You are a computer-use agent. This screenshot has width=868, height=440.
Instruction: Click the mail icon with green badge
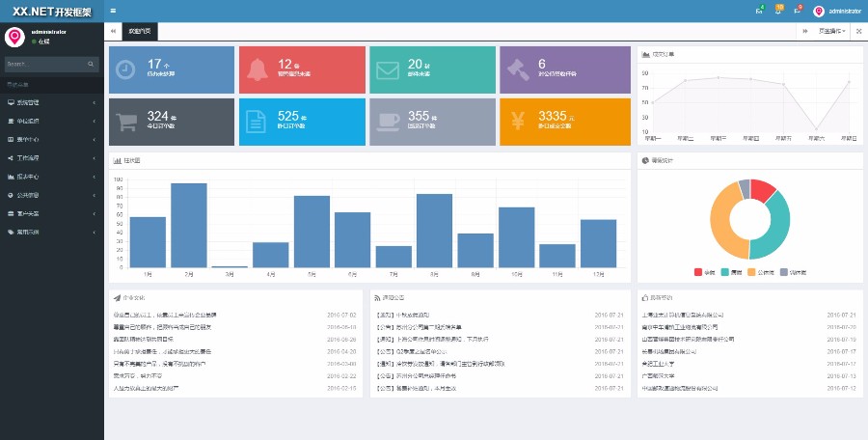pos(759,11)
